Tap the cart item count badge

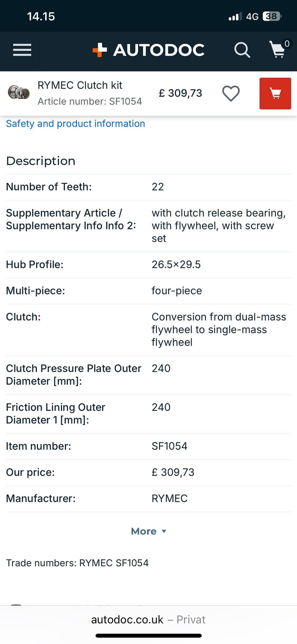tap(287, 44)
